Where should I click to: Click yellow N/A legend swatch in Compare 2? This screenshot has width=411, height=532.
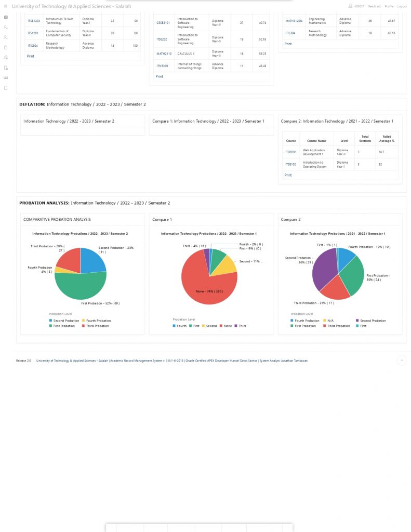tap(324, 321)
